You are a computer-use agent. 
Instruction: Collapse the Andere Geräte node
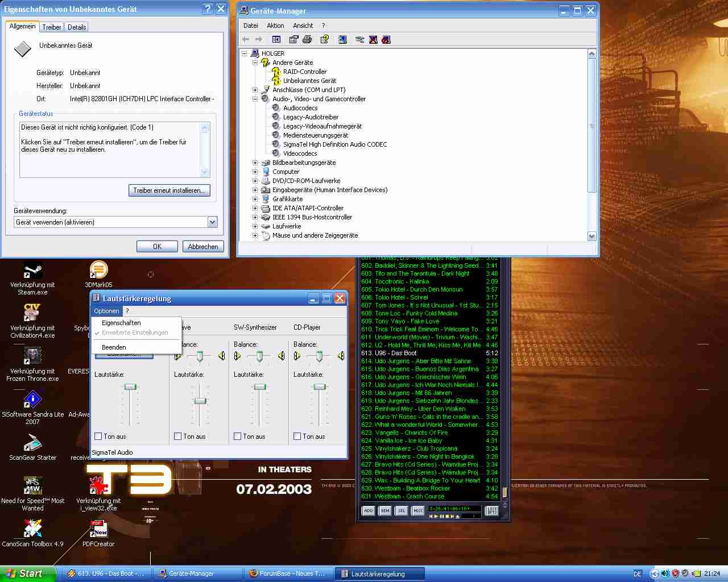(x=255, y=63)
